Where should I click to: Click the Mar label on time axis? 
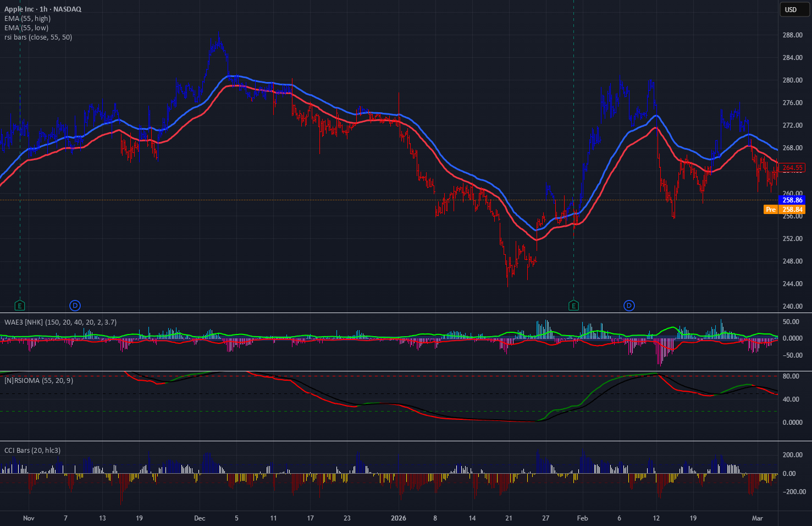click(x=758, y=518)
